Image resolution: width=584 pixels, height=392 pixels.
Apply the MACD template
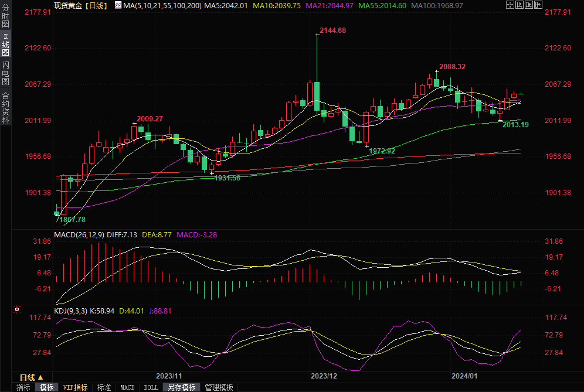pyautogui.click(x=127, y=387)
